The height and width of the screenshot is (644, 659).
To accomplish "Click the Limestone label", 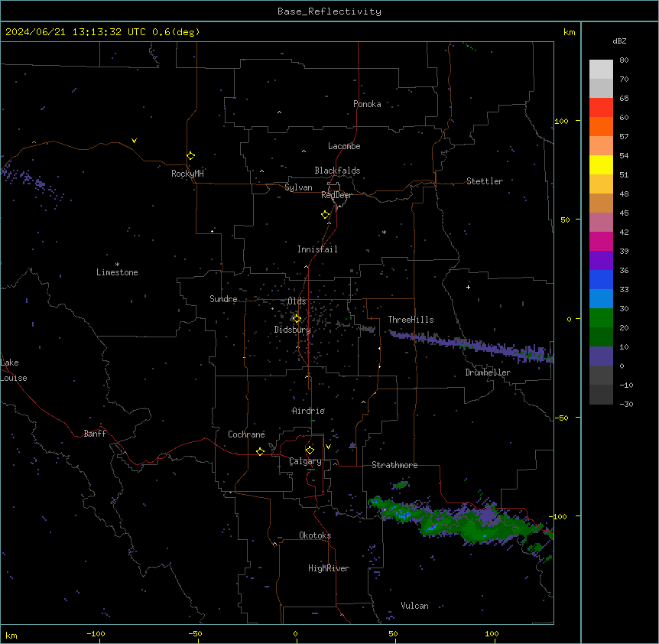I will pyautogui.click(x=117, y=272).
